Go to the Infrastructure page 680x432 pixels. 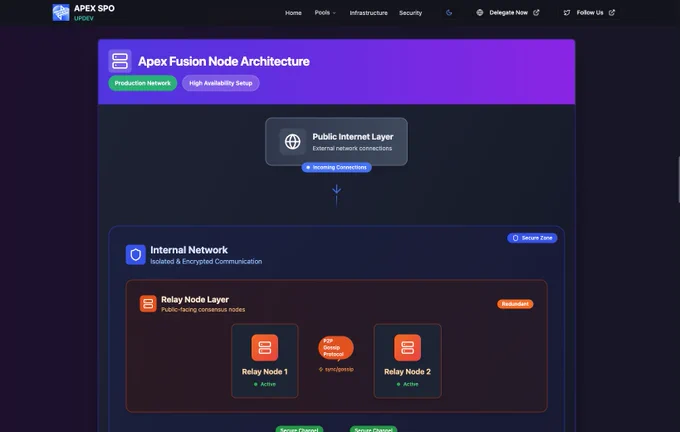pyautogui.click(x=369, y=13)
